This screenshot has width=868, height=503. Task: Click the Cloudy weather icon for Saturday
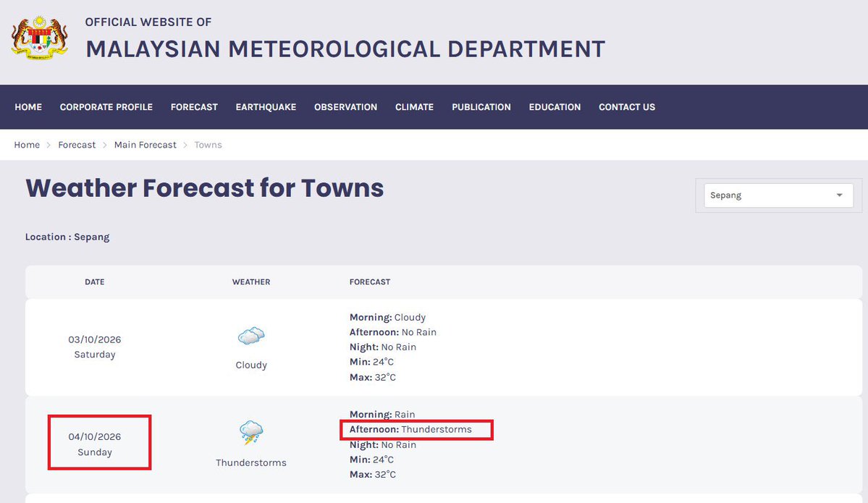[251, 336]
